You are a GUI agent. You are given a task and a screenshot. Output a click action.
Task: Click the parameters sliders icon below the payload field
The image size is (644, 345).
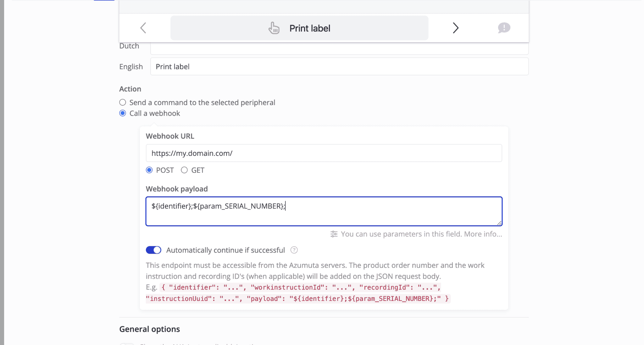tap(334, 234)
